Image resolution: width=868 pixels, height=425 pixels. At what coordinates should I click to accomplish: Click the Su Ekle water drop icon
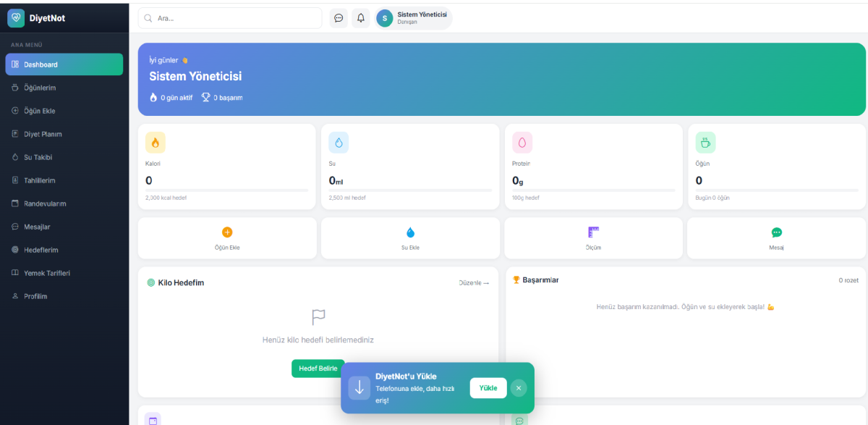[410, 232]
